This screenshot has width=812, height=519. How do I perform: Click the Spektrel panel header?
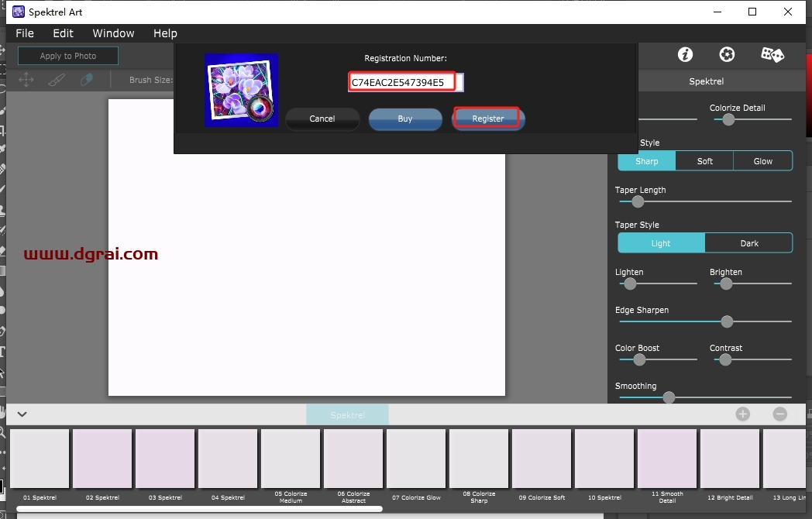pos(707,81)
